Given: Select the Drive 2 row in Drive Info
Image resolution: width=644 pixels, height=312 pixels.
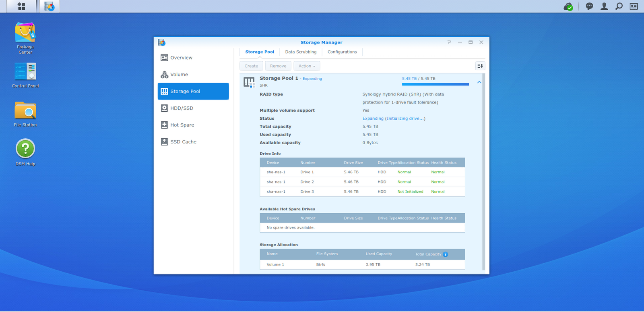Looking at the screenshot, I should (362, 182).
